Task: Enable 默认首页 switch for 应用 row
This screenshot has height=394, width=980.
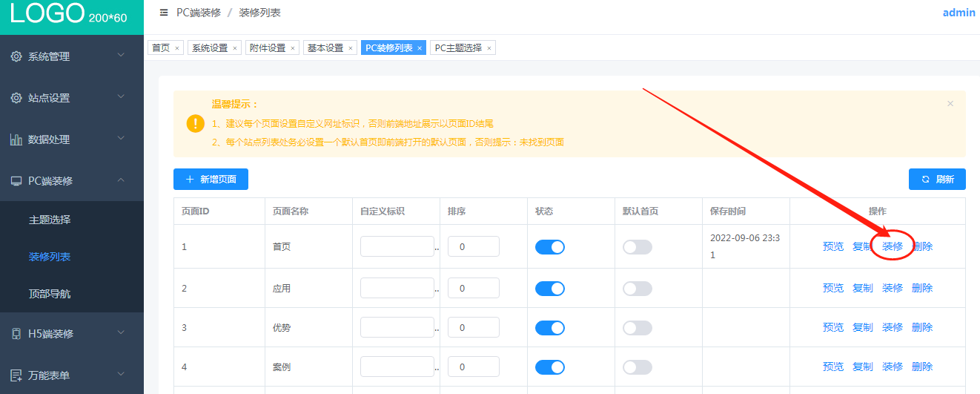Action: click(638, 289)
